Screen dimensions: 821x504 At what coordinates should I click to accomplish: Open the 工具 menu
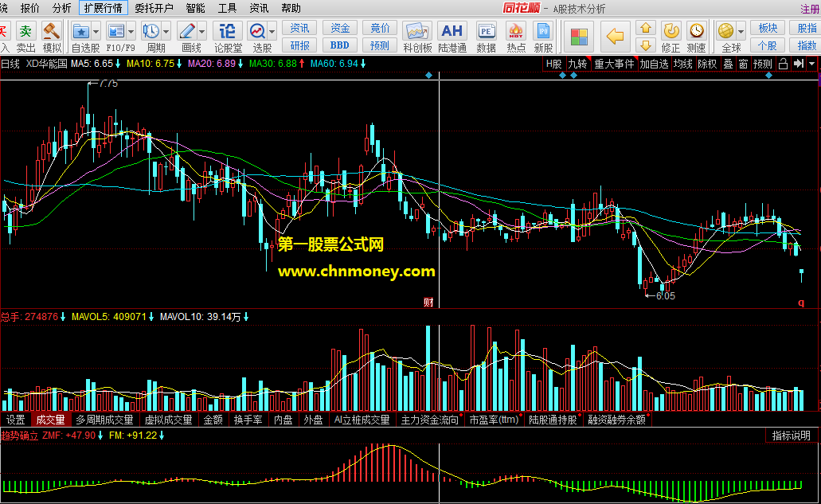[227, 8]
